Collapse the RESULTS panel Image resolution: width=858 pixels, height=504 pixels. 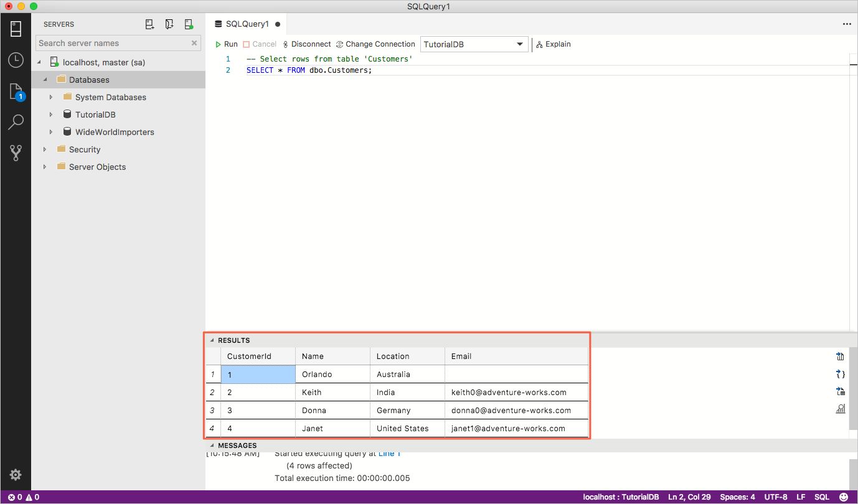(212, 340)
